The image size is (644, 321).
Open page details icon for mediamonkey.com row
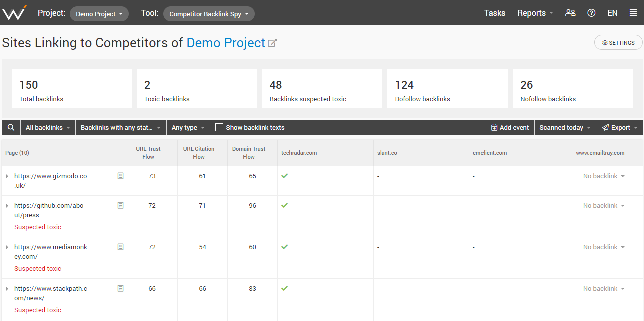pos(120,247)
